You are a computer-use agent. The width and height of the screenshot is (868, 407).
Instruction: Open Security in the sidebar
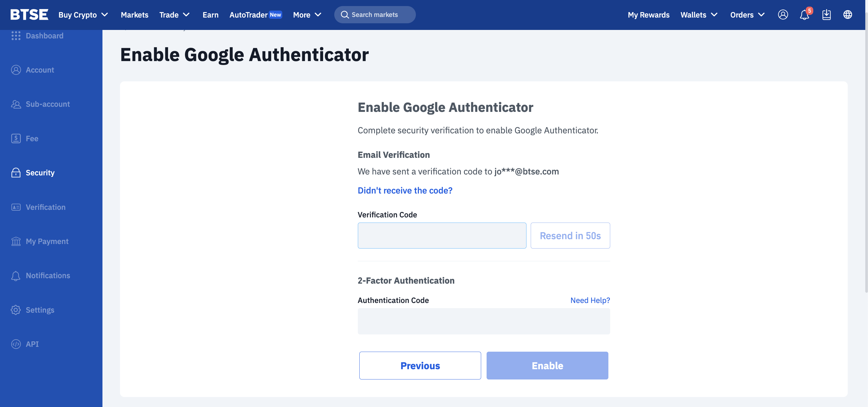click(x=40, y=173)
